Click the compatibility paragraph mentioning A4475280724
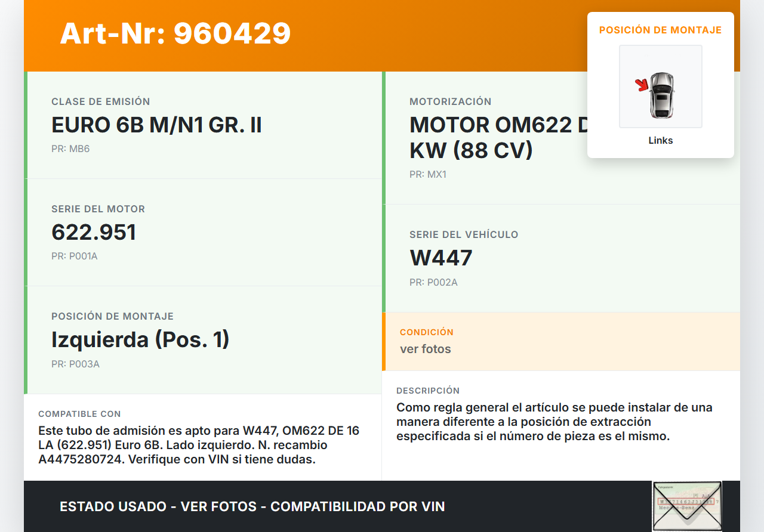This screenshot has width=764, height=532. tap(199, 445)
